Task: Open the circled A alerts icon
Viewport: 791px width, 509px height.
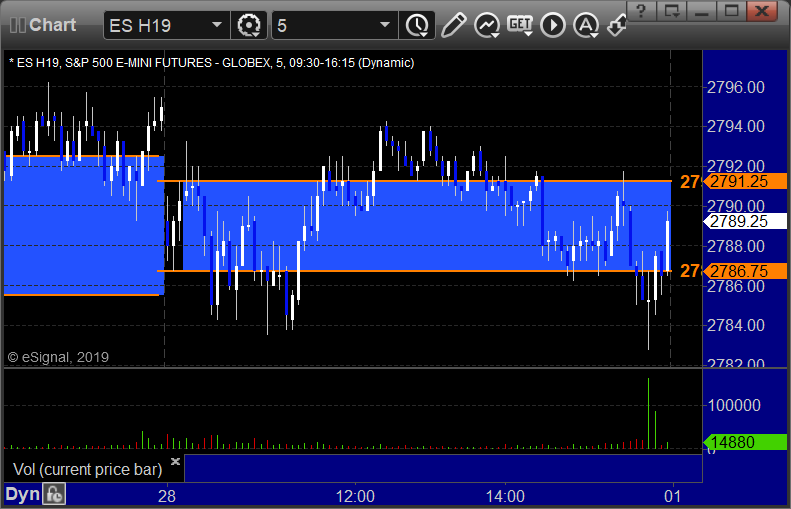Action: point(586,25)
